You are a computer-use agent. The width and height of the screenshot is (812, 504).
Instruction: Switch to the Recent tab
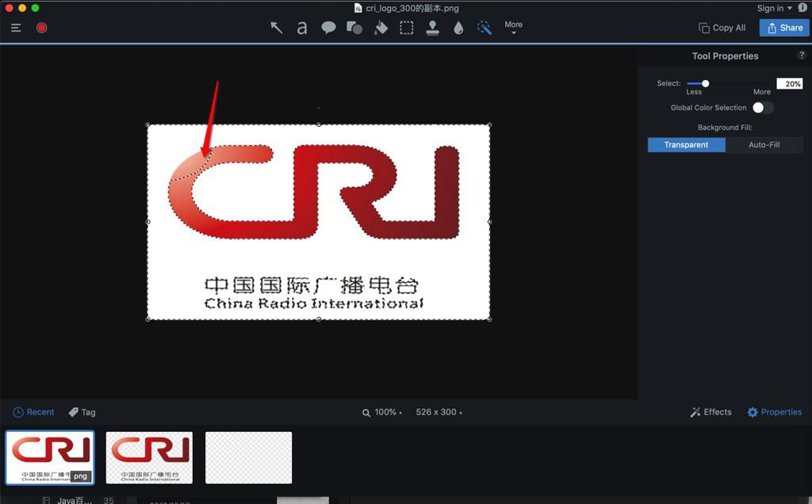pyautogui.click(x=33, y=412)
